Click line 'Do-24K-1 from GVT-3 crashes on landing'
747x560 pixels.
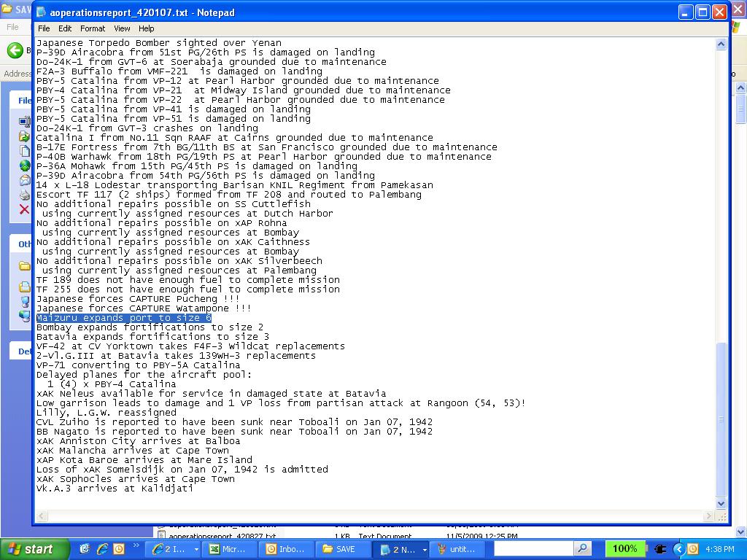pos(147,128)
